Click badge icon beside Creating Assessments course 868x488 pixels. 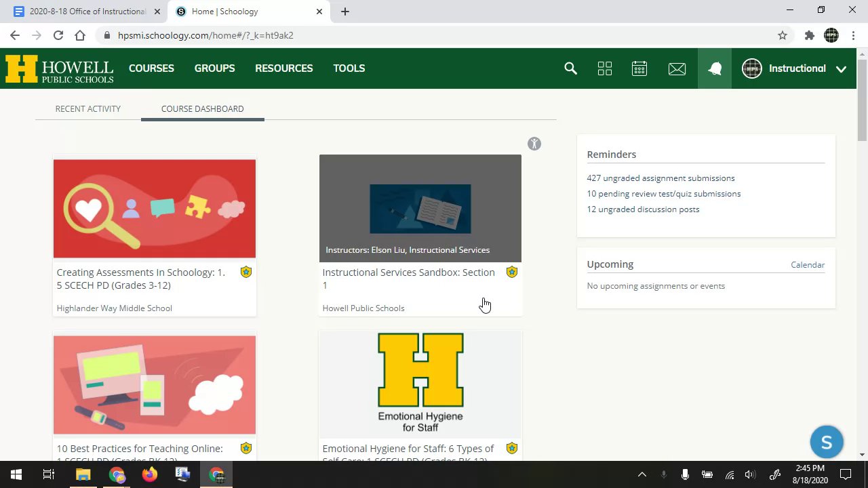pos(246,272)
